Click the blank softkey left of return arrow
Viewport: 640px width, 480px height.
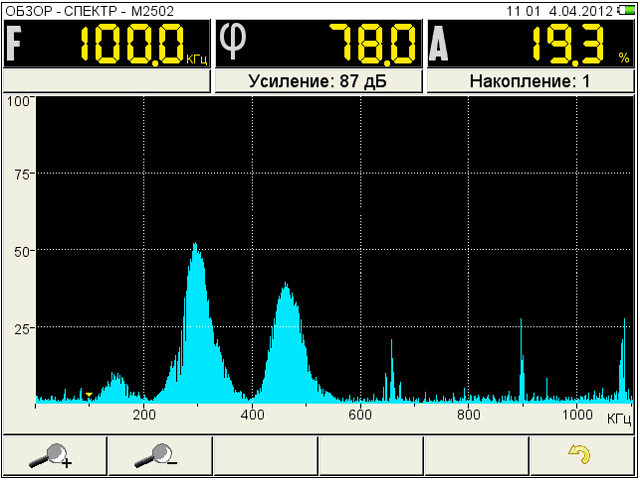477,455
